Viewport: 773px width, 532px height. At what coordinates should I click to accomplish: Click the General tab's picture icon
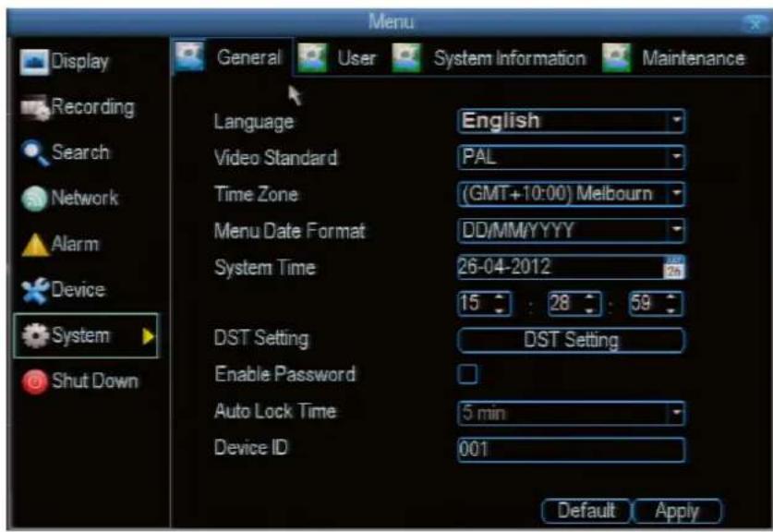click(189, 56)
